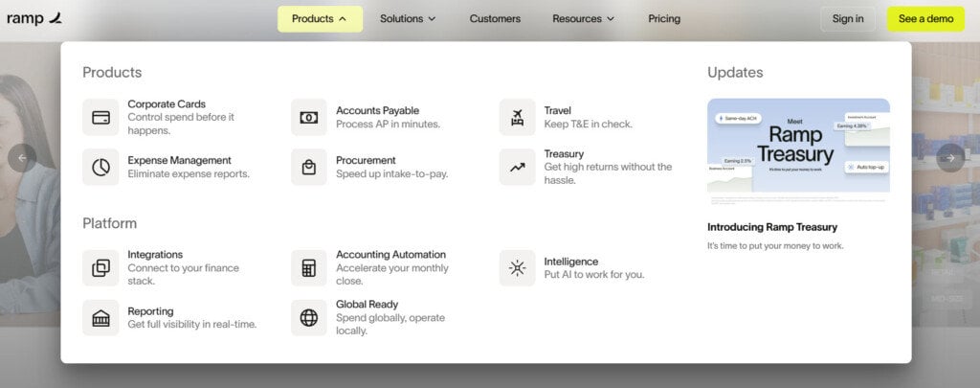The height and width of the screenshot is (388, 980).
Task: Expand the Resources dropdown
Action: [583, 19]
